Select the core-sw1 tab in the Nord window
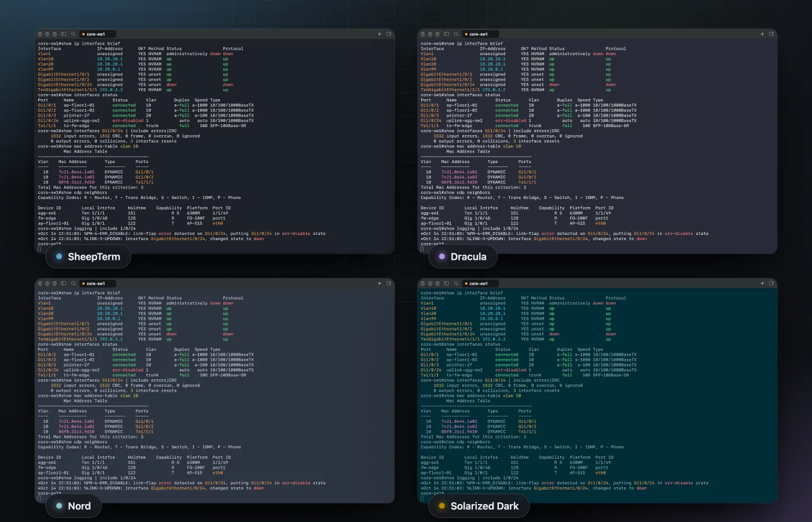The height and width of the screenshot is (522, 812). (x=97, y=284)
